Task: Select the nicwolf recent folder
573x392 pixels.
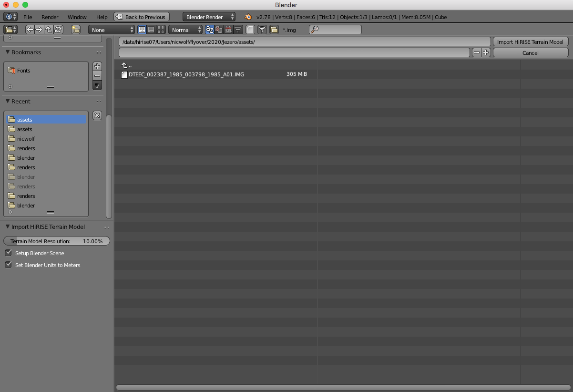Action: click(x=46, y=138)
